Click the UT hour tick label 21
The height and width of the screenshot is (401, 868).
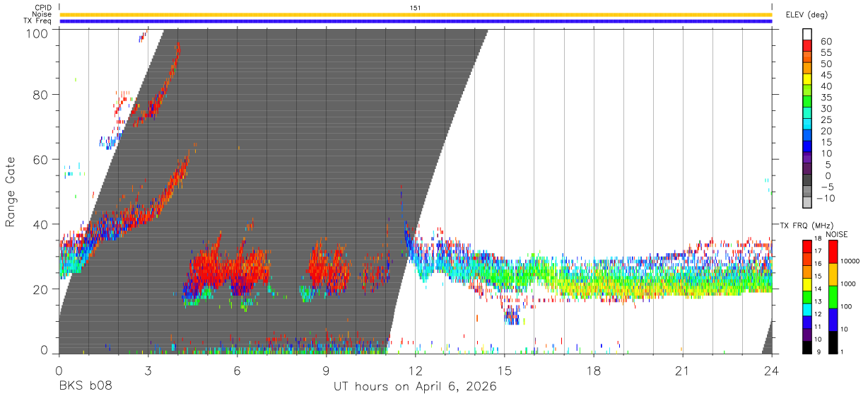683,370
